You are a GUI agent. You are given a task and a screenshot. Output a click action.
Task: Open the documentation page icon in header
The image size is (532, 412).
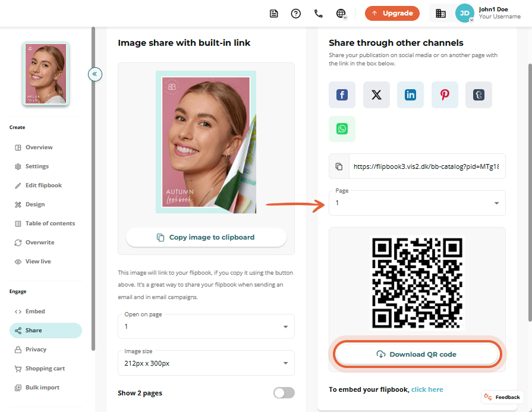click(274, 14)
